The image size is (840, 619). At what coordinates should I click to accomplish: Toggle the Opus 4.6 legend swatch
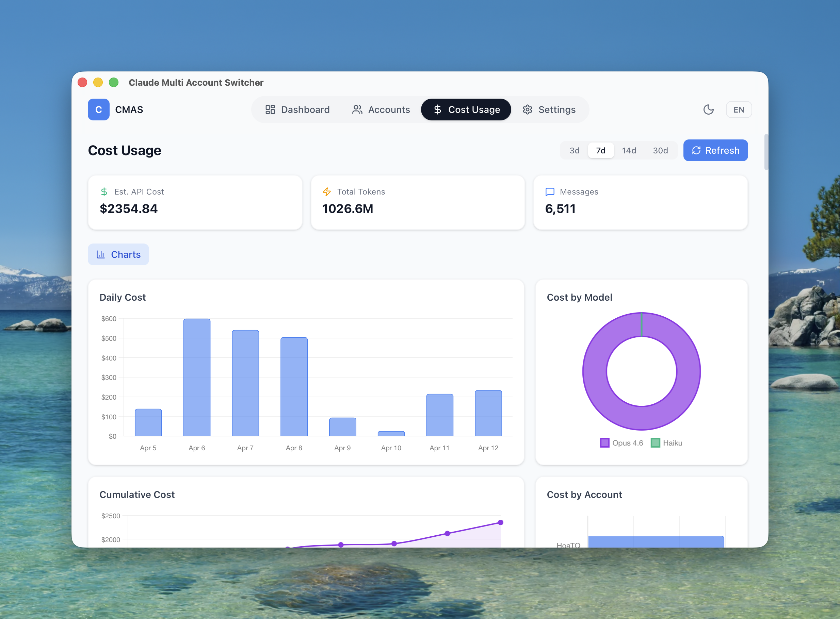(604, 443)
